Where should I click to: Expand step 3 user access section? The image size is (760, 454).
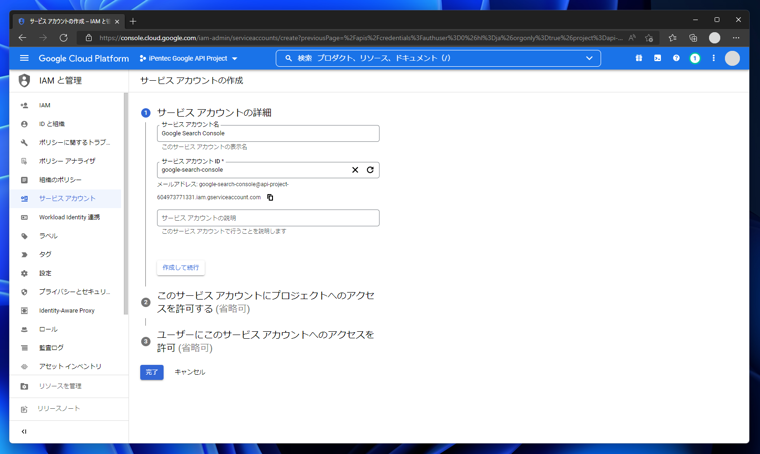coord(266,341)
